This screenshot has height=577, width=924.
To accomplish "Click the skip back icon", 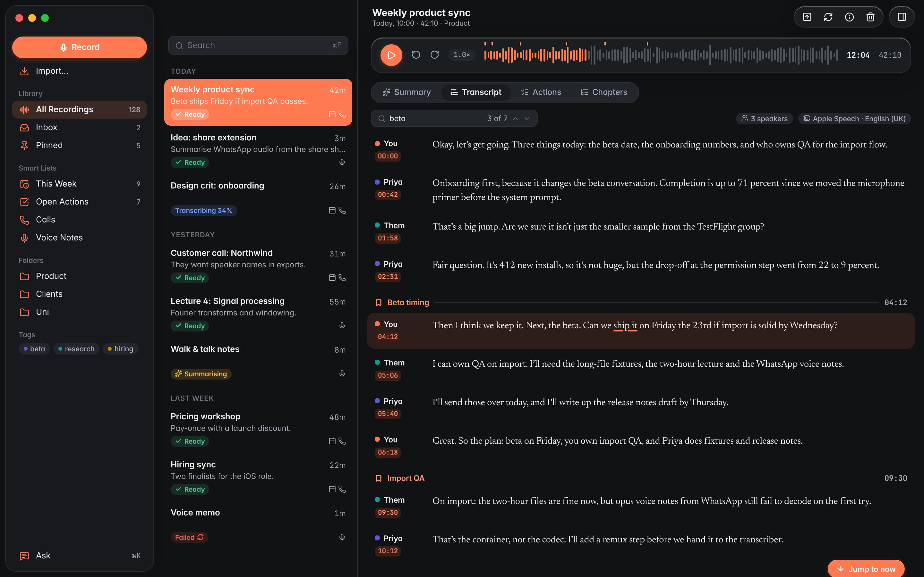I will [416, 55].
